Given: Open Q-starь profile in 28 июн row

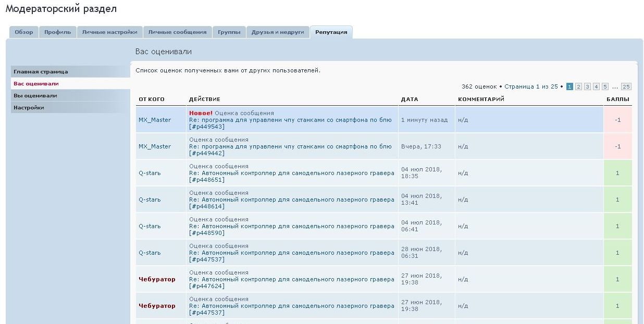Looking at the screenshot, I should tap(150, 253).
